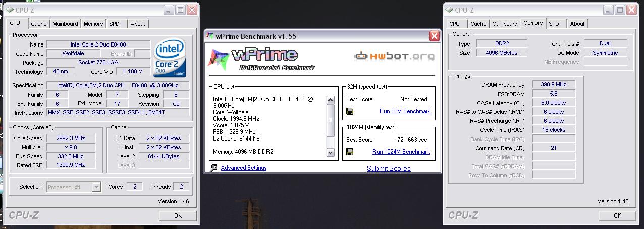Open Mainboard tab in right CPU-Z window
Viewport: 644px width, 229px height.
point(505,24)
